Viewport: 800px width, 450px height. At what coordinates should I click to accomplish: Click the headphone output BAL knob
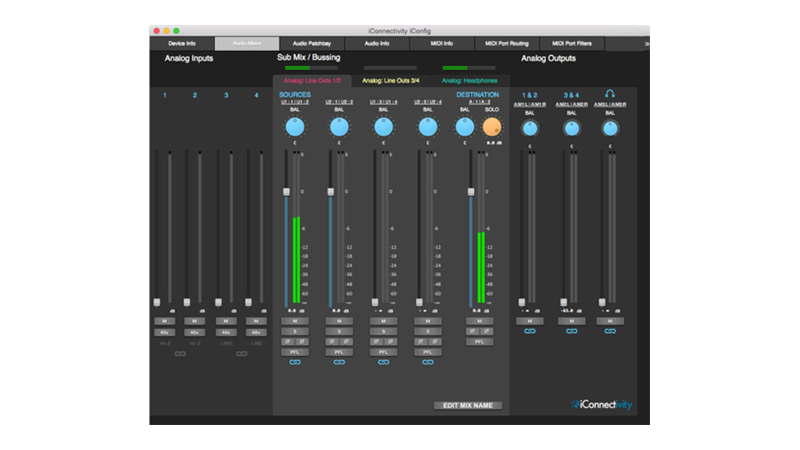[x=610, y=129]
